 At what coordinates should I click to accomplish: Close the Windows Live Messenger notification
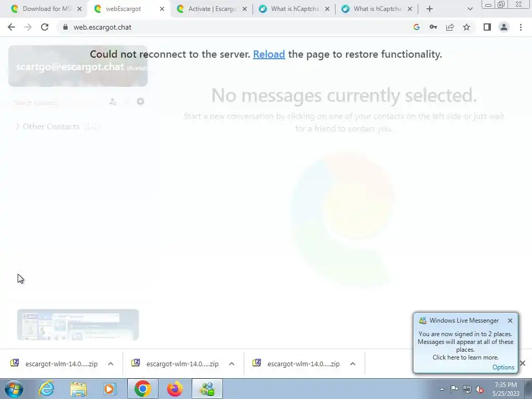click(x=510, y=321)
